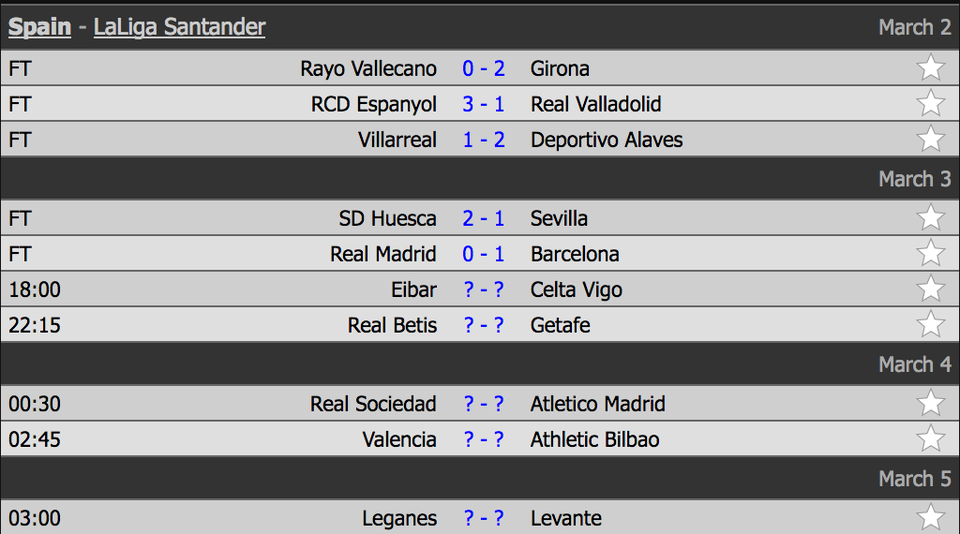Click the 0 - 2 Rayo Girona score
Image resolution: width=960 pixels, height=534 pixels.
coord(483,68)
